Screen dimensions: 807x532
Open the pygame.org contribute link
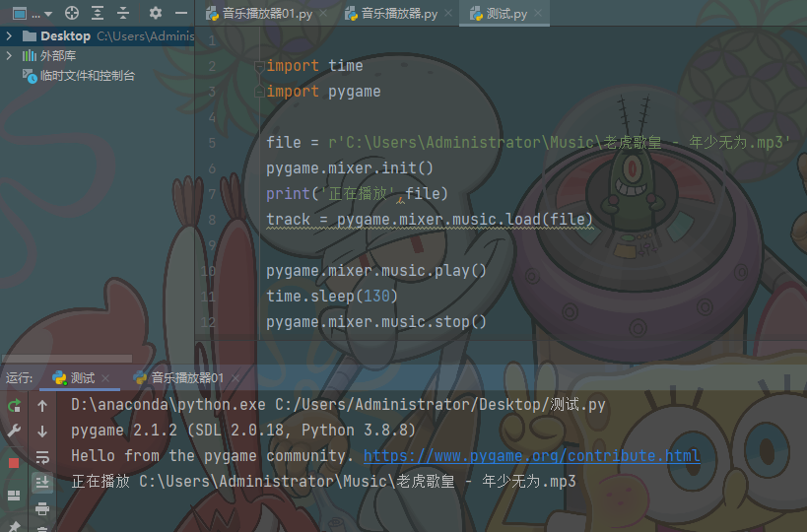tap(532, 456)
